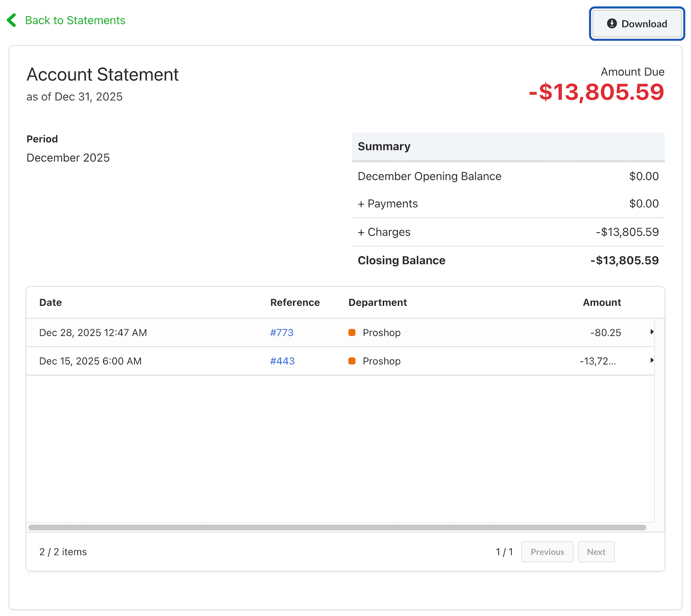691x616 pixels.
Task: Click the truncated -13,72... amount cell
Action: pyautogui.click(x=598, y=361)
